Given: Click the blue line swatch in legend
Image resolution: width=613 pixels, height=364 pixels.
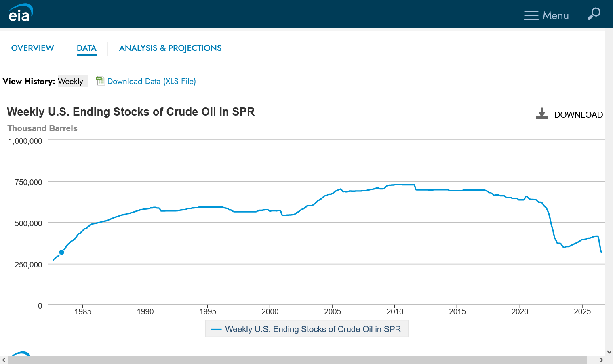Looking at the screenshot, I should [x=216, y=329].
